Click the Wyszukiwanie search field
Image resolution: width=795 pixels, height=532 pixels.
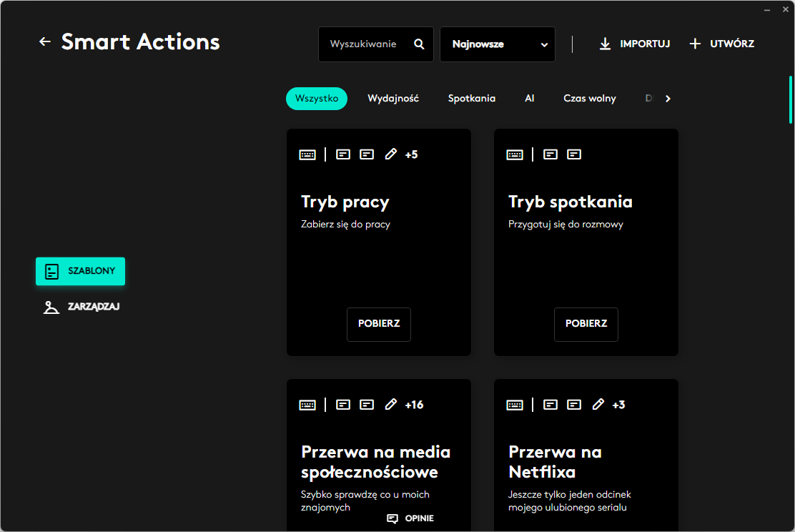(363, 44)
